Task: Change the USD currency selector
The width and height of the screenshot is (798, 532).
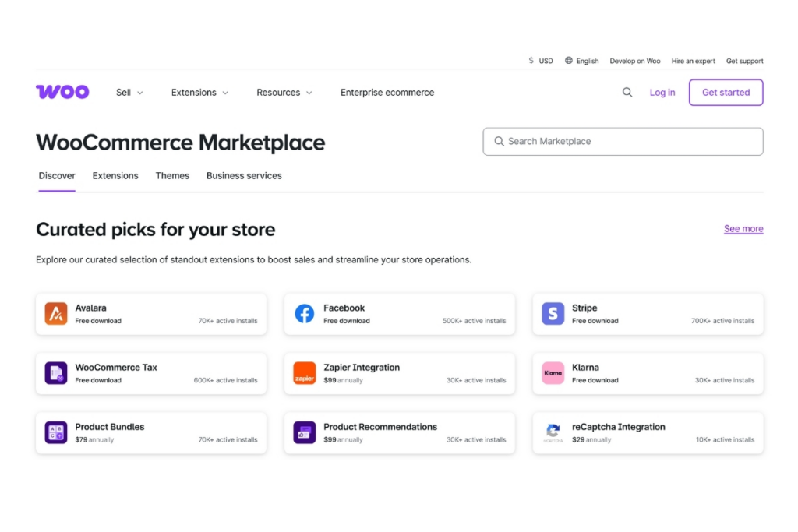Action: (541, 61)
